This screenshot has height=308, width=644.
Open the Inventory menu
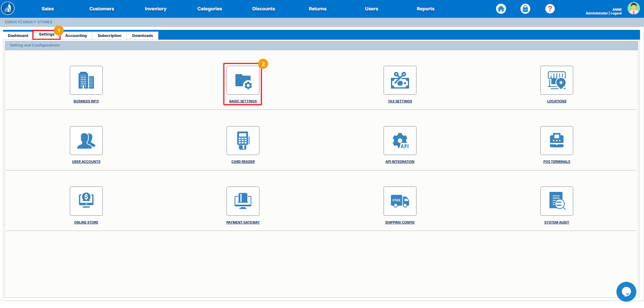[x=155, y=9]
